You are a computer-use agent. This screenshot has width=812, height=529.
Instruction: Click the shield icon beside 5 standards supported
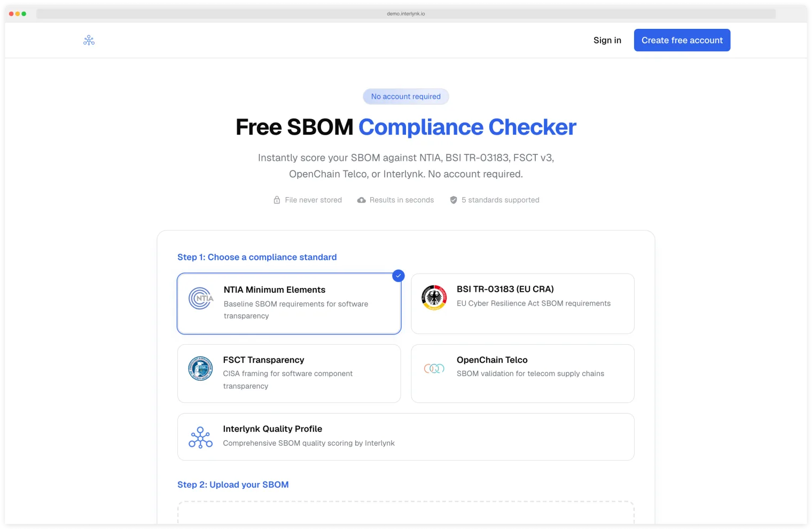coord(454,200)
